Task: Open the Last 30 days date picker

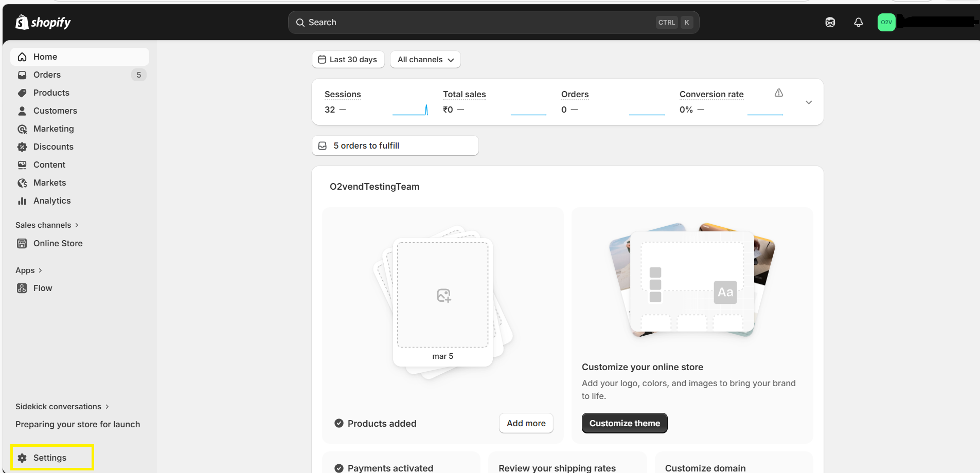Action: pos(348,60)
